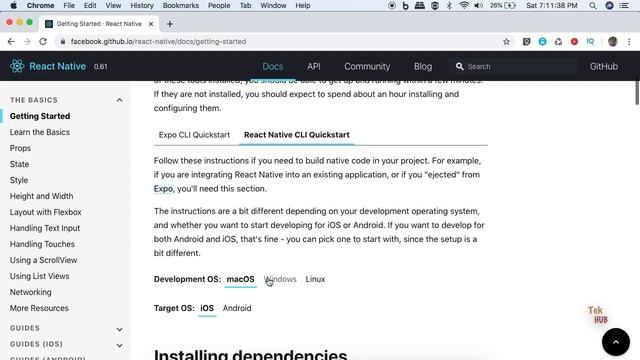Screen dimensions: 640x360
Task: Go back with browser back arrow
Action: pos(11,41)
